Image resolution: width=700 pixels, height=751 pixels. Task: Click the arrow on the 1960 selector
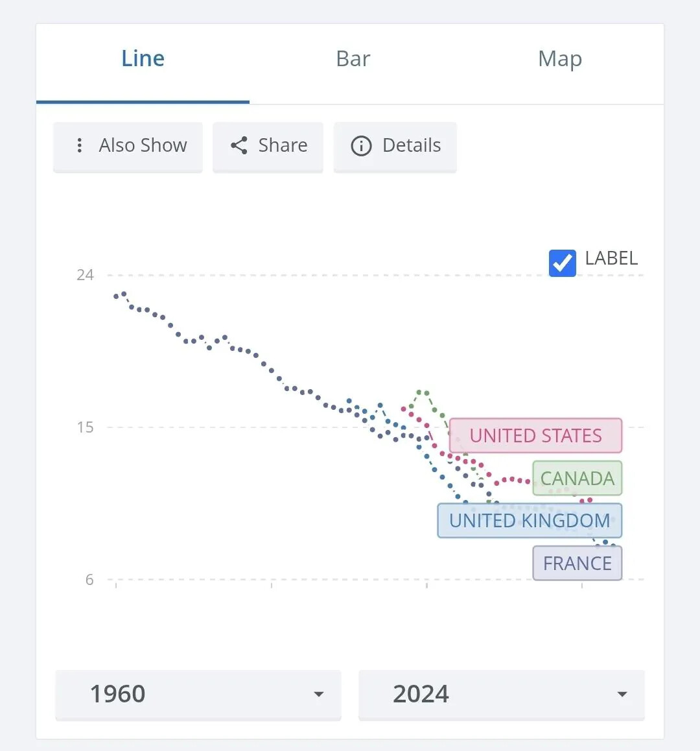pyautogui.click(x=318, y=694)
